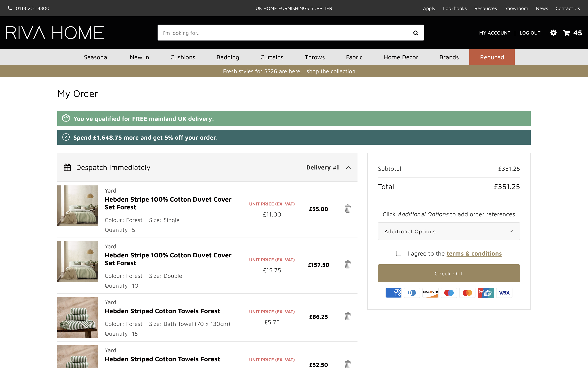This screenshot has width=588, height=368.
Task: Follow the shop the collection link
Action: 331,71
